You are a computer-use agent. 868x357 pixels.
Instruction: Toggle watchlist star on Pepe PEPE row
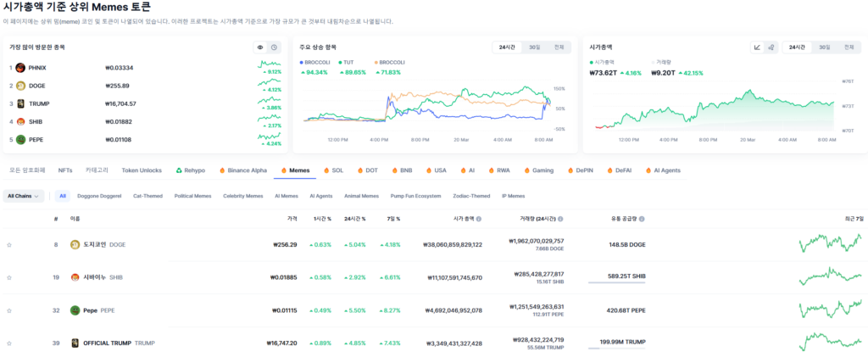tap(8, 310)
